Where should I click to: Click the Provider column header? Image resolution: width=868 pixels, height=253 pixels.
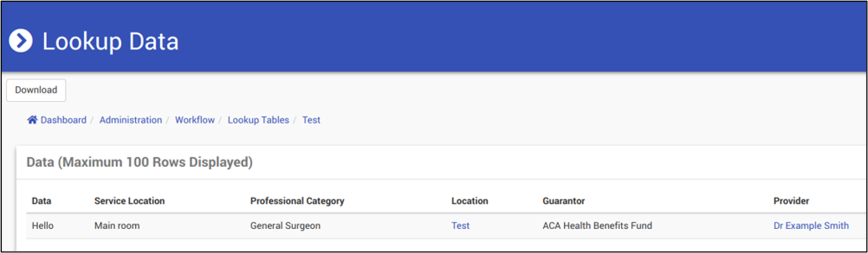click(791, 201)
